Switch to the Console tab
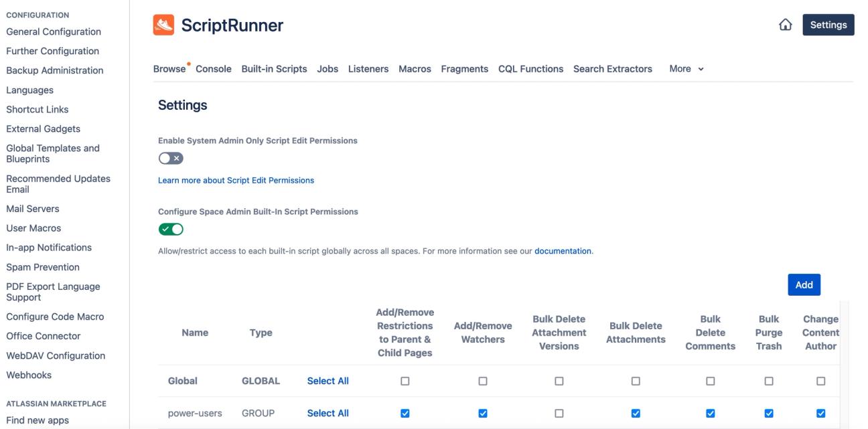This screenshot has height=429, width=868. point(212,68)
